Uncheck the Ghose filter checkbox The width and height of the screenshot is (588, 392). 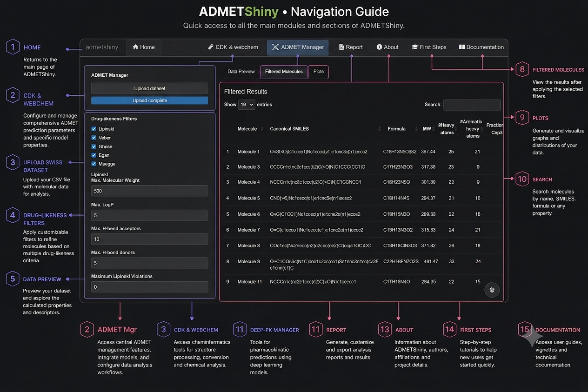coord(94,146)
